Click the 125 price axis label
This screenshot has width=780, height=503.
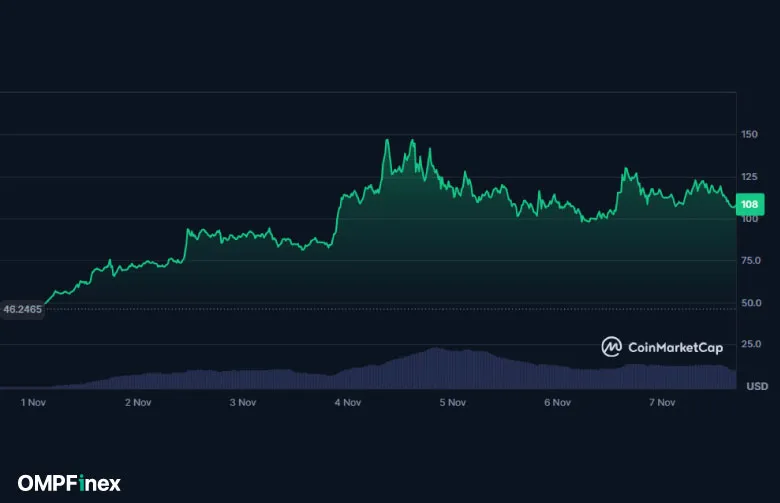(x=749, y=177)
